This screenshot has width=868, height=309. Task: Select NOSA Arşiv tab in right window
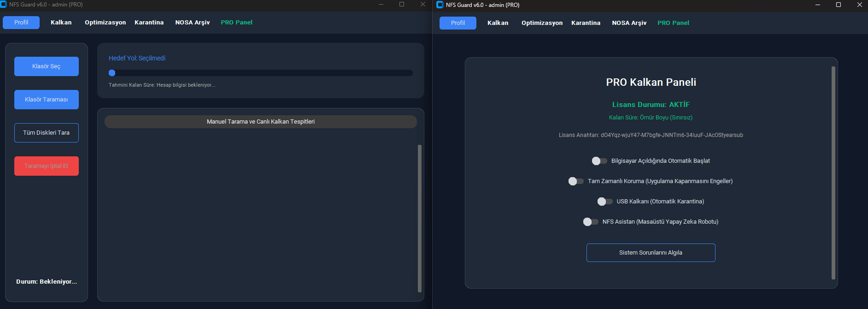pyautogui.click(x=629, y=23)
